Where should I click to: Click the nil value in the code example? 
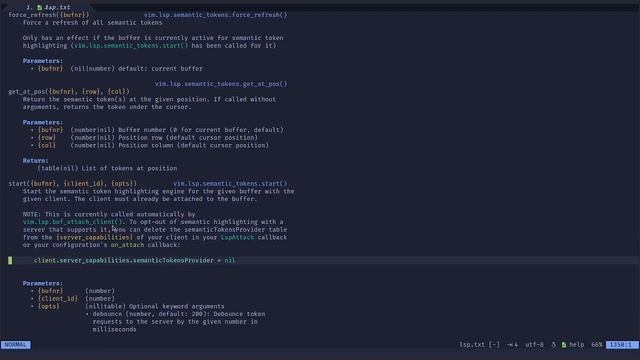[230, 260]
